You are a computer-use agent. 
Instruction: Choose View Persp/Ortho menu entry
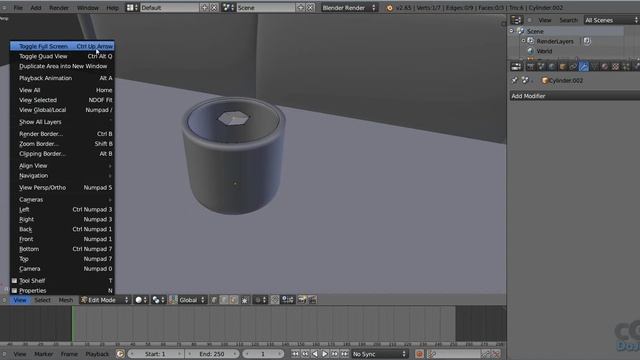coord(62,187)
